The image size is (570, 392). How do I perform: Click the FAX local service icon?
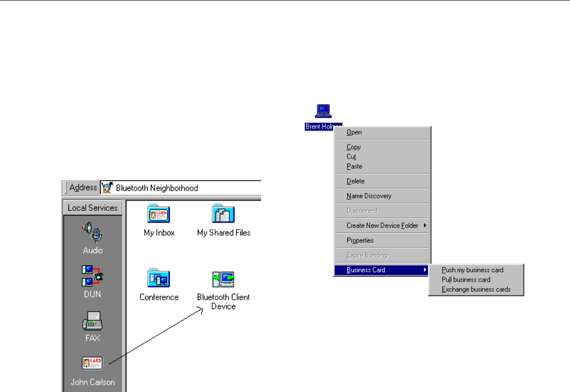coord(92,321)
